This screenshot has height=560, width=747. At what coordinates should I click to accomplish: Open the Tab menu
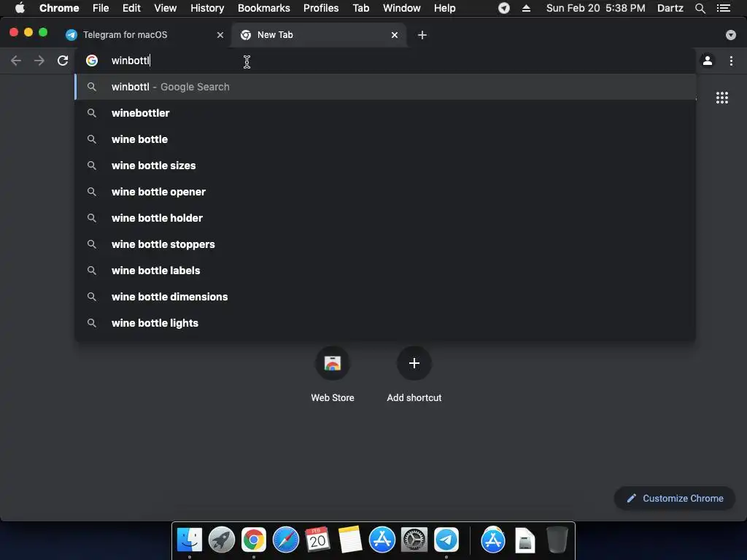click(360, 8)
